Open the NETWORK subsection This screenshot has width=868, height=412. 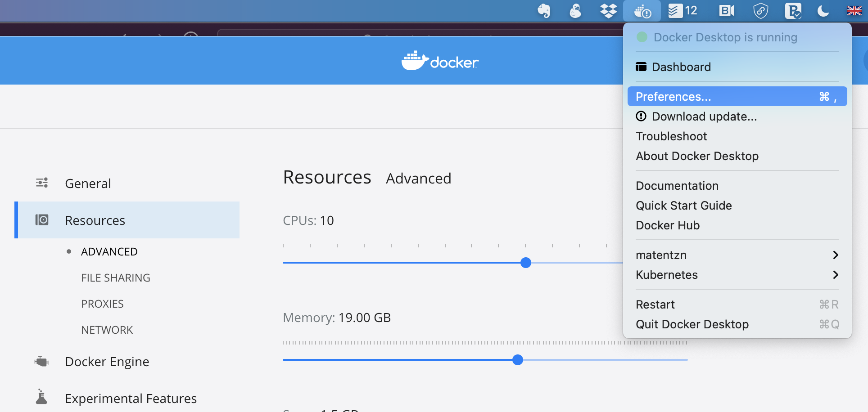point(107,330)
